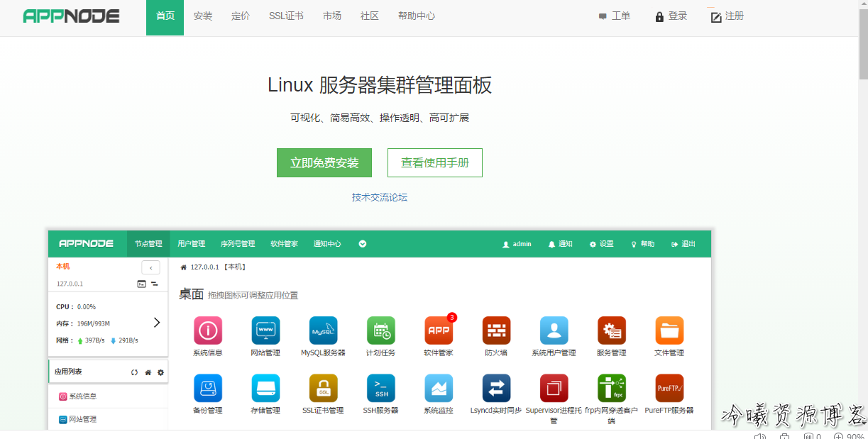
Task: Open the 软件管家 APP icon on the desktop
Action: (x=439, y=330)
